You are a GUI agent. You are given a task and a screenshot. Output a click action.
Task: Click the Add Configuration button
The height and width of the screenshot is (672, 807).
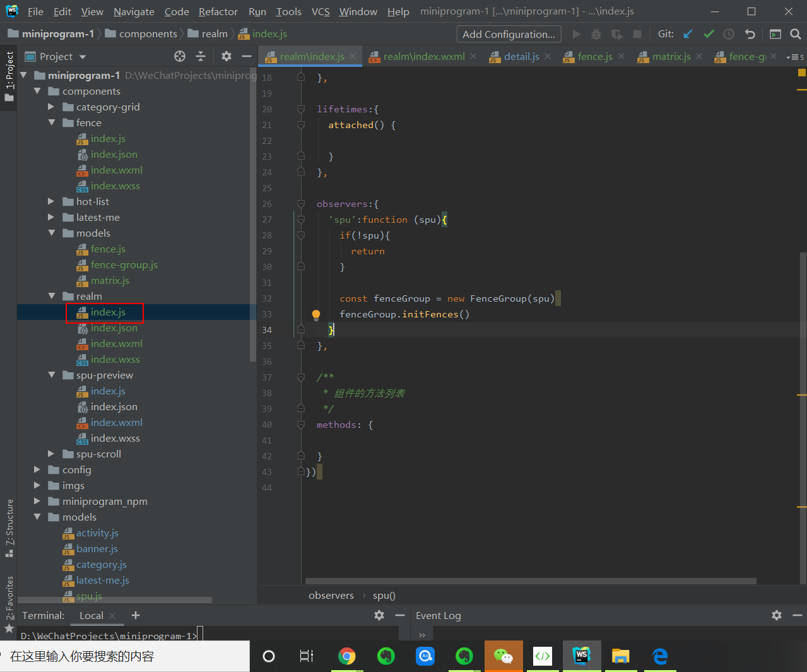pyautogui.click(x=509, y=34)
